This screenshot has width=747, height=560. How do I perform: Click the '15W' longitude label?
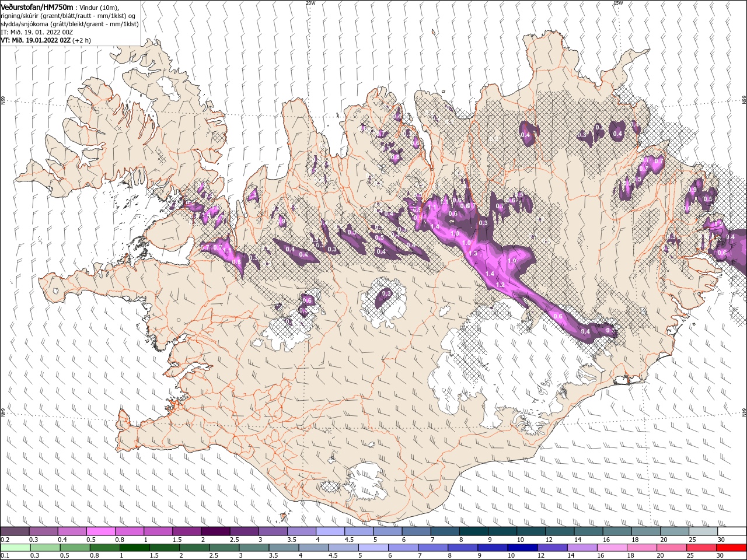[x=618, y=3]
